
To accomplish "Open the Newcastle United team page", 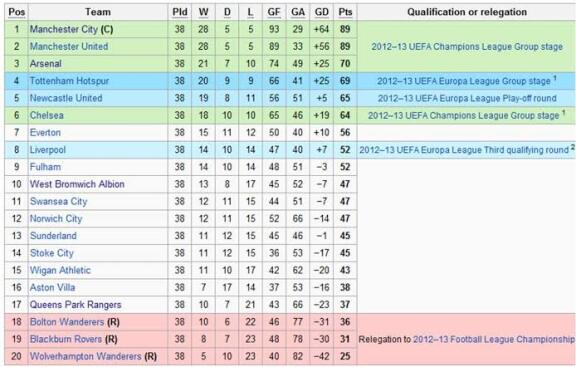I will [66, 98].
